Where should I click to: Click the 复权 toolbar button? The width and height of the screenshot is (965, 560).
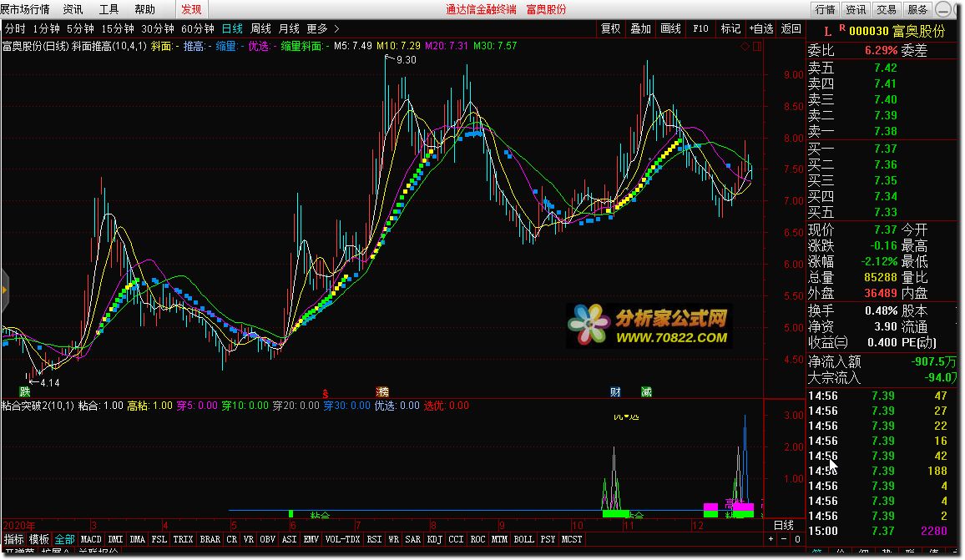tap(610, 29)
